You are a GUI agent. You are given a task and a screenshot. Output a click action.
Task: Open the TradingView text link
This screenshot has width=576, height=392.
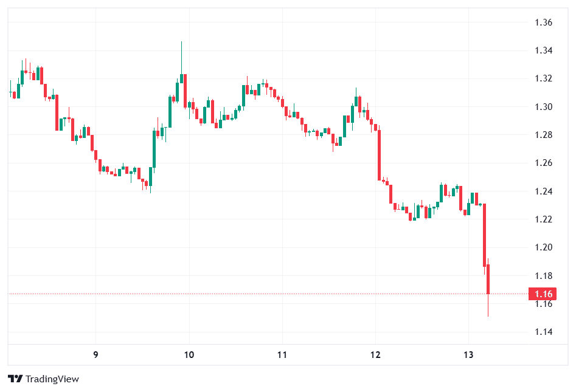52,379
